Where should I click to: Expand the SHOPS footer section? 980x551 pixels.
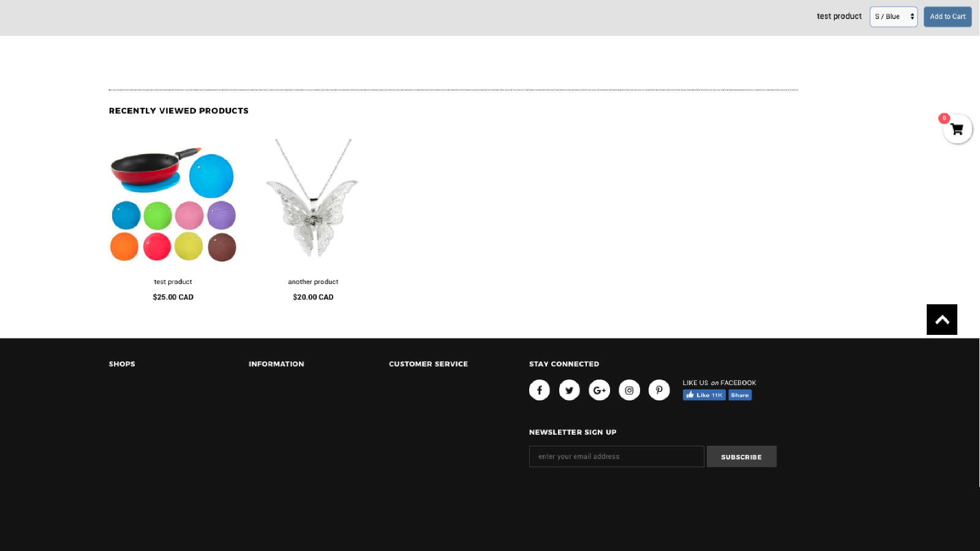tap(122, 364)
